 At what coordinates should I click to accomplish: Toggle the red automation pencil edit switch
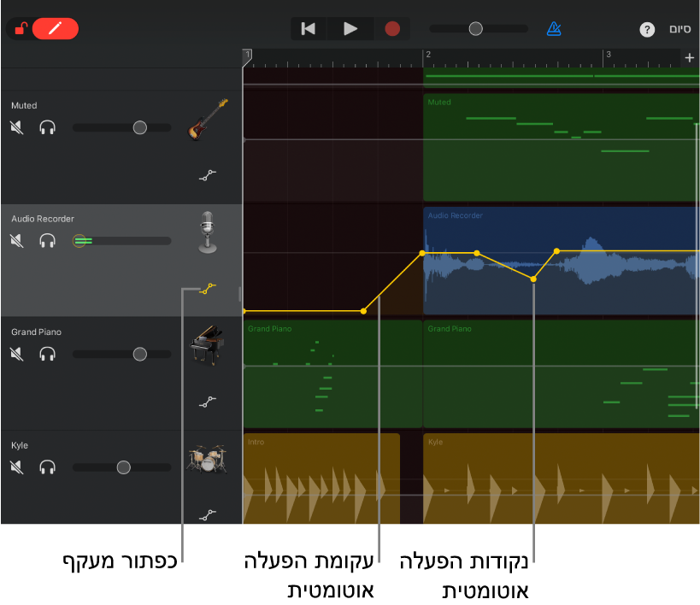pyautogui.click(x=56, y=28)
